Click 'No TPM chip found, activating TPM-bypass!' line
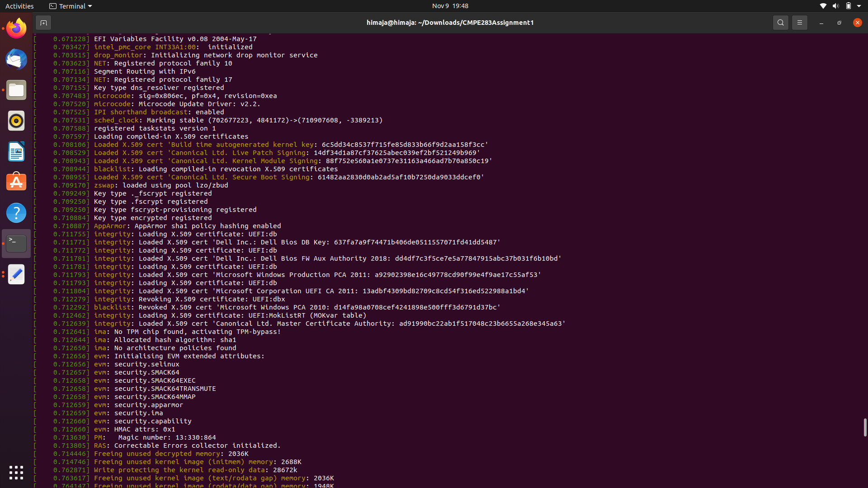Screen dimensions: 868x488 point(188,332)
